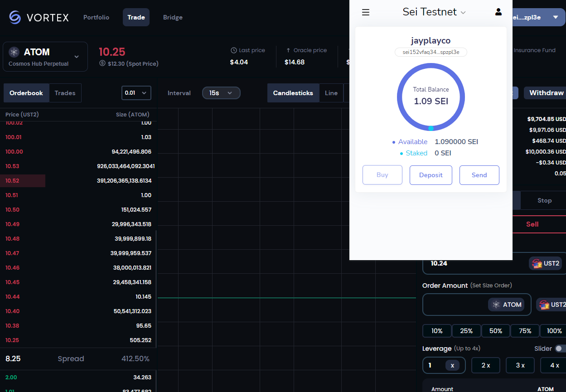Choose 4 x leverage
Viewport: 566px width, 392px height.
pyautogui.click(x=554, y=365)
